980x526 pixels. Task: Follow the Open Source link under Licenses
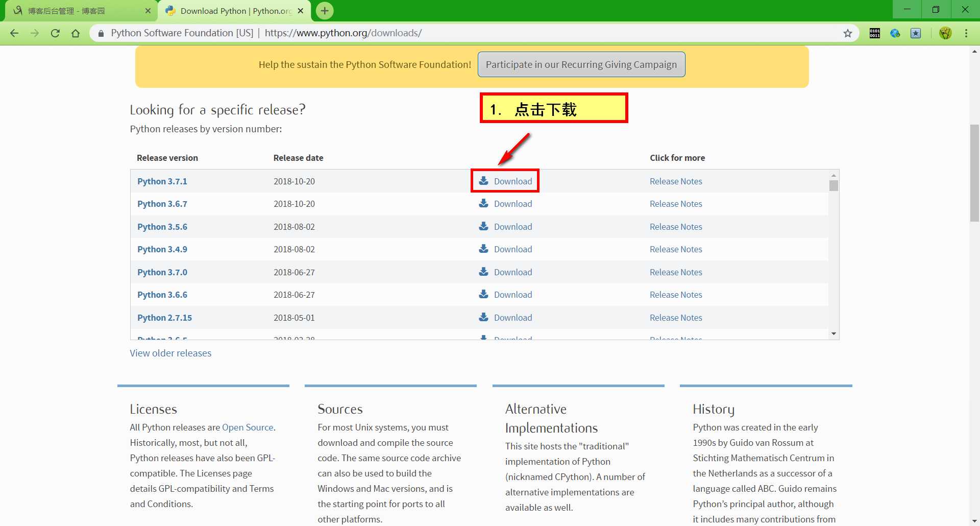point(248,427)
